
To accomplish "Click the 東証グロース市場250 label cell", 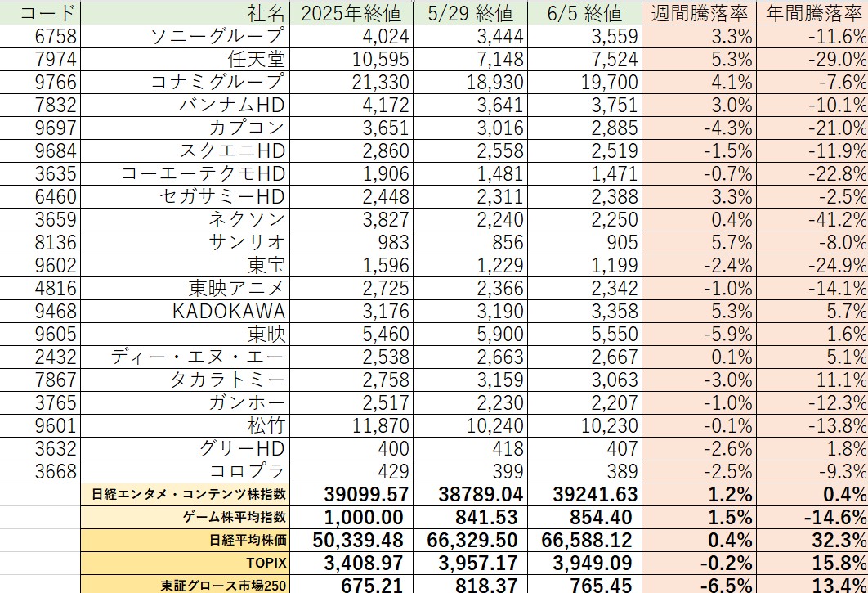I will 185,585.
